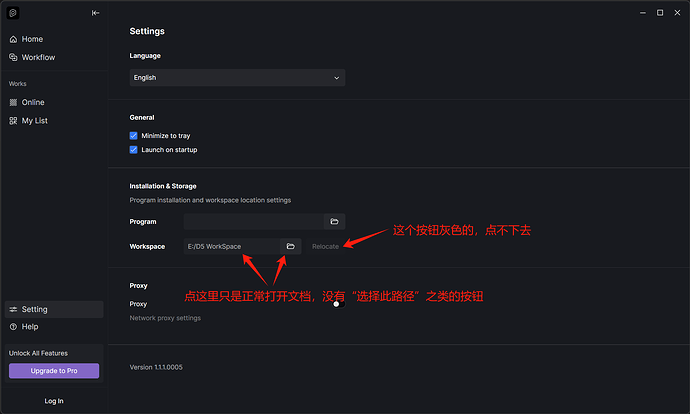
Task: Uncheck the Minimize to tray checkbox
Action: 134,135
